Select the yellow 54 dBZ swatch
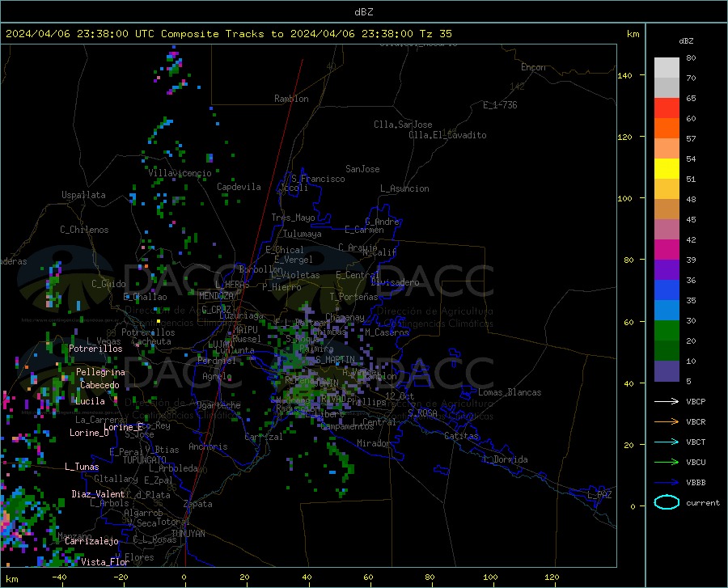This screenshot has width=728, height=588. pos(667,169)
